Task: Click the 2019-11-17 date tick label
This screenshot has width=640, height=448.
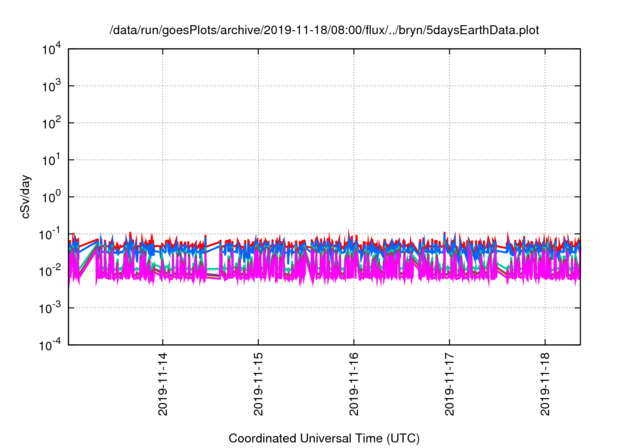Action: pos(449,384)
